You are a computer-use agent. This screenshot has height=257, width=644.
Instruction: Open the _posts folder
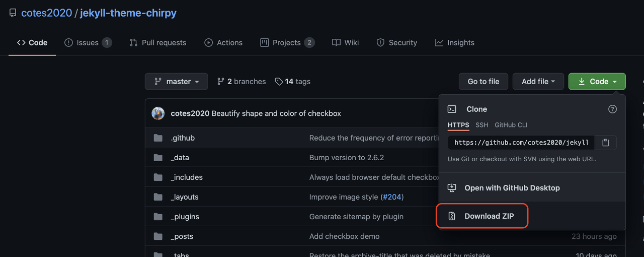click(x=182, y=236)
